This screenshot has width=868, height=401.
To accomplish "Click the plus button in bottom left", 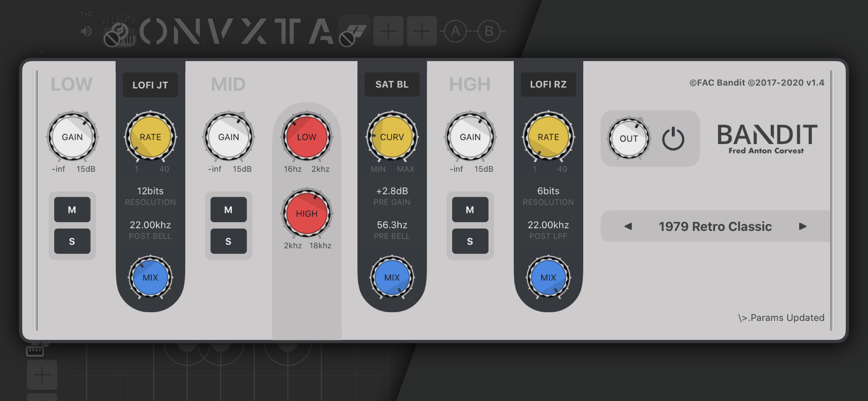I will [42, 375].
